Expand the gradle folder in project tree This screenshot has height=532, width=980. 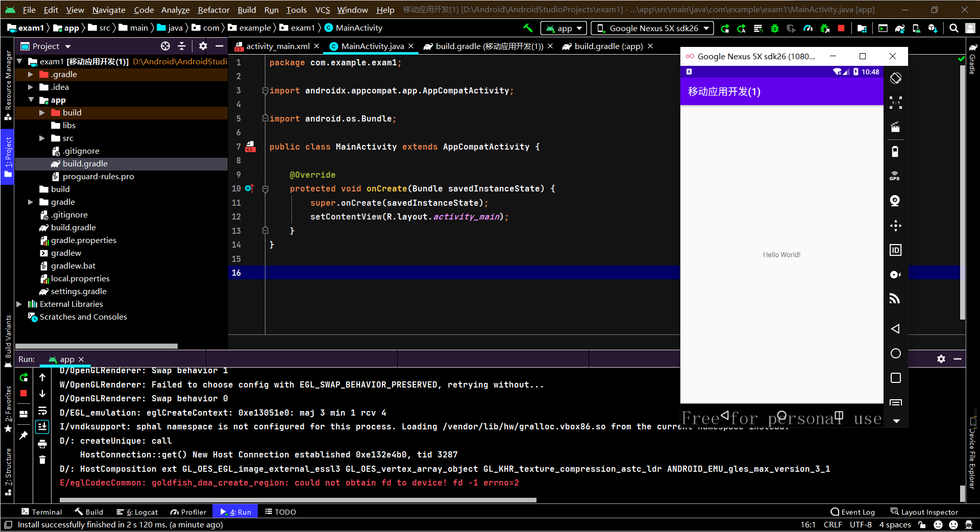[x=30, y=202]
